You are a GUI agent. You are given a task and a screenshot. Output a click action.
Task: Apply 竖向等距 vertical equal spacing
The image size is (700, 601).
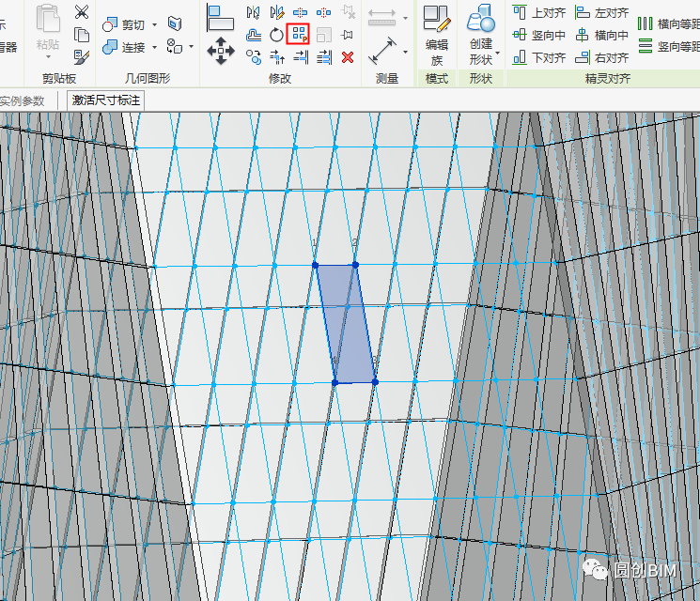[668, 46]
